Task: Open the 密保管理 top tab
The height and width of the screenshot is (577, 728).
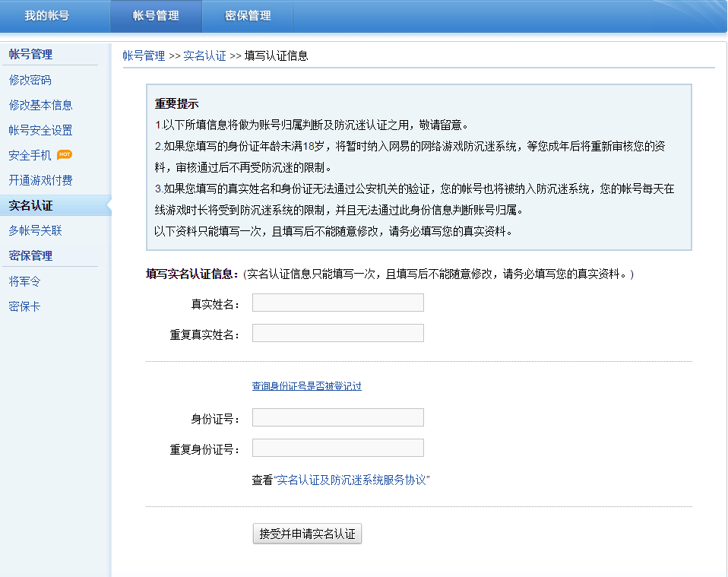Action: tap(248, 16)
